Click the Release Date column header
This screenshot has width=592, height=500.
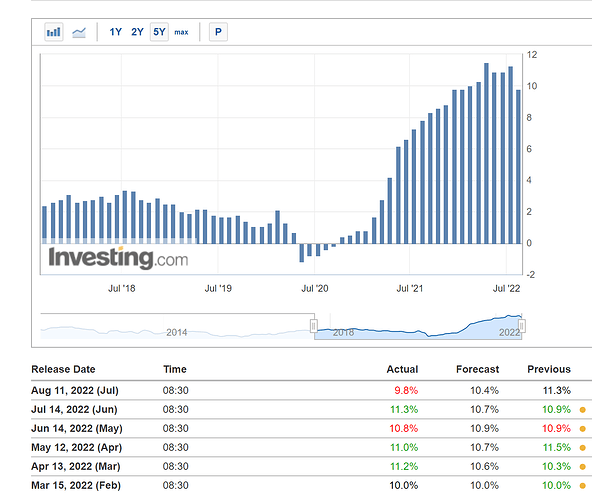(x=63, y=369)
